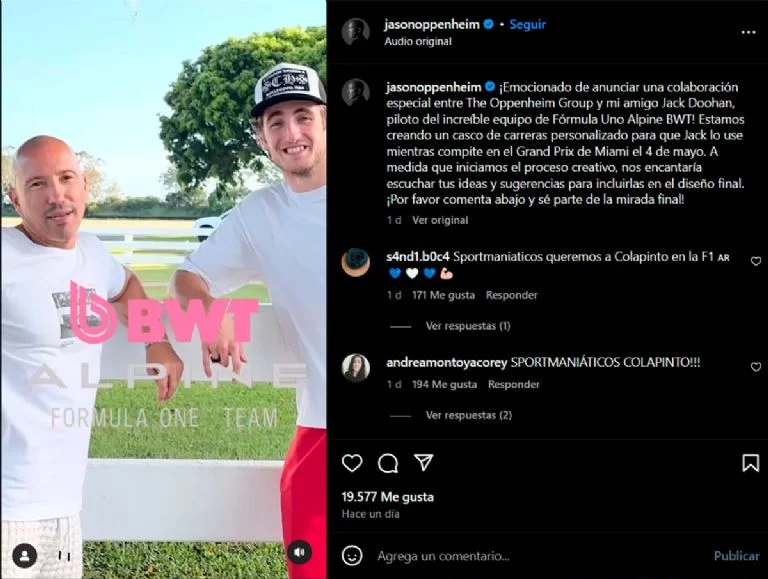View the 19.577 Me gusta likes list

[387, 497]
